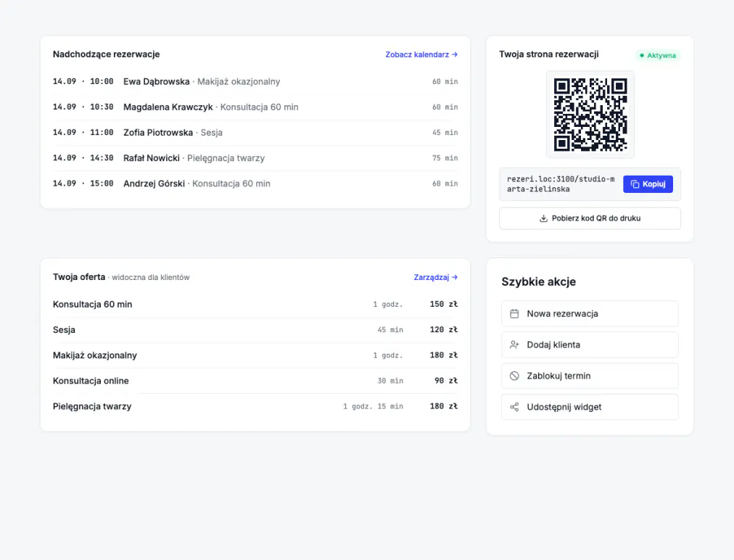
Task: Click the download icon beside Pobierz kod QR
Action: click(543, 218)
